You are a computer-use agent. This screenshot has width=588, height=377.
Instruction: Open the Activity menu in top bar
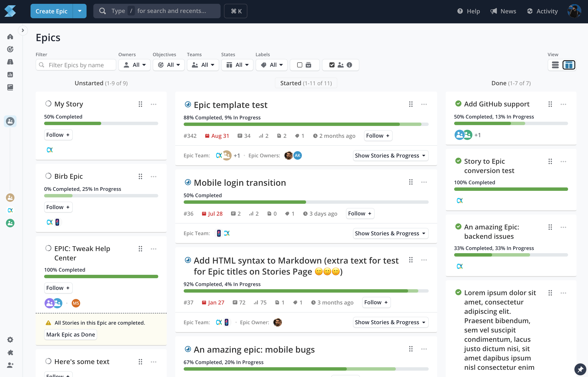(x=542, y=11)
